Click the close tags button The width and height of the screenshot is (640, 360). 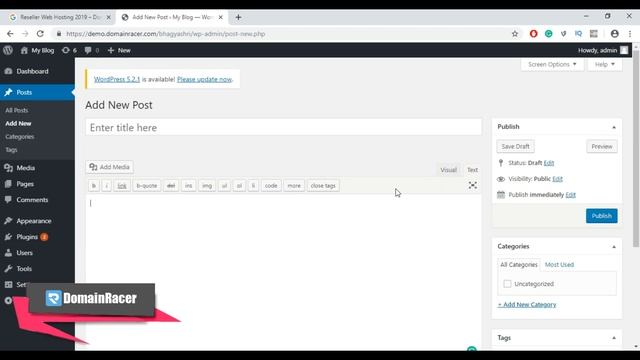[323, 186]
